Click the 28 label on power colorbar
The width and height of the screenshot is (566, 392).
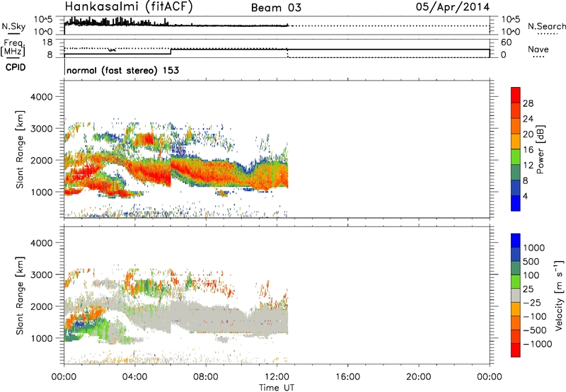click(x=528, y=103)
